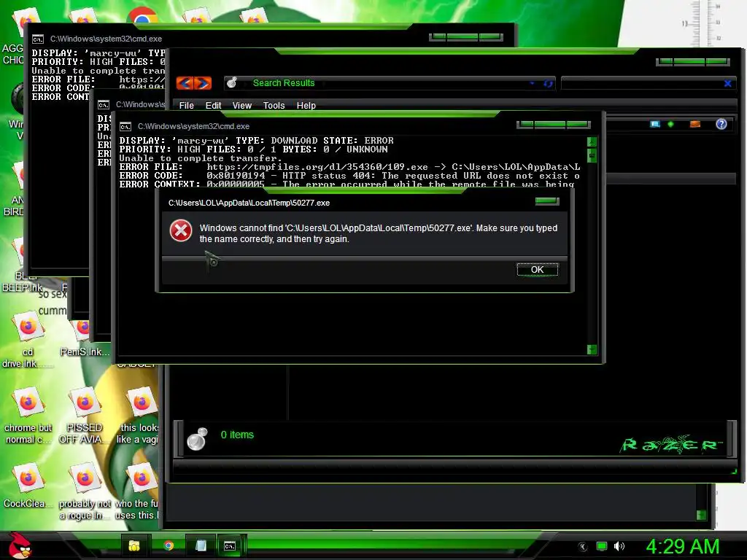
Task: Open the View menu in Explorer
Action: (241, 105)
